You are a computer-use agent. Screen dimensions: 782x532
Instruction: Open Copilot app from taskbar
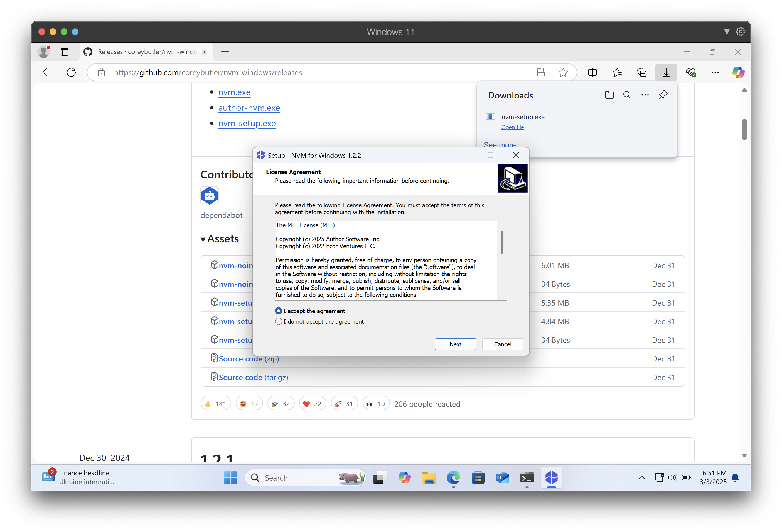[x=404, y=477]
